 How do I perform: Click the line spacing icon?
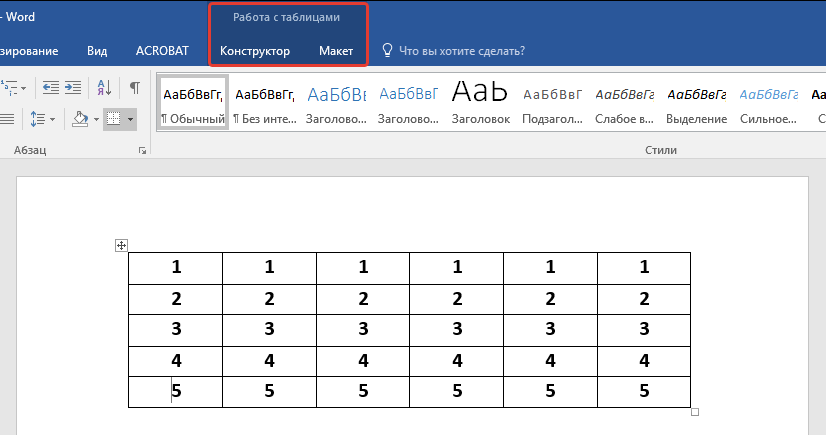pos(39,119)
